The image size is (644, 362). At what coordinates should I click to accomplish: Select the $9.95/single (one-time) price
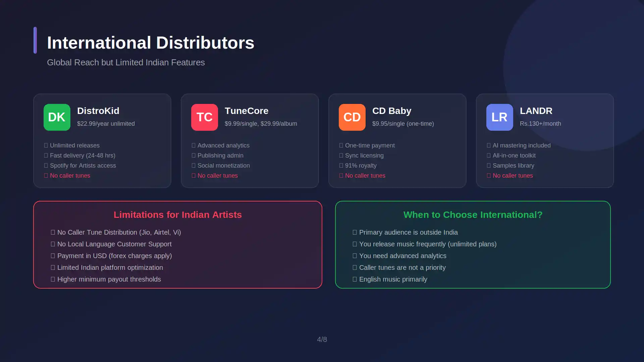point(403,124)
